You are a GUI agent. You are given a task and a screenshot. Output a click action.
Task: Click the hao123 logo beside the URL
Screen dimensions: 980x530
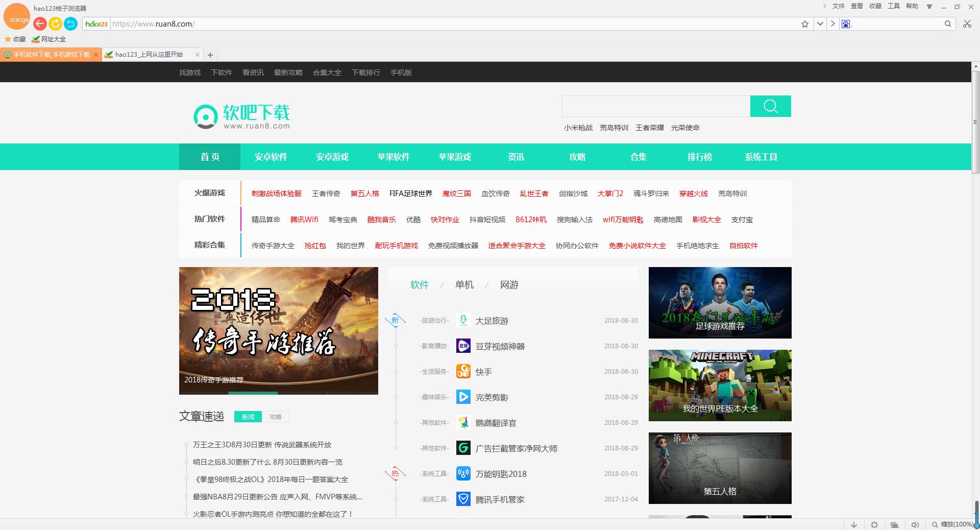96,24
